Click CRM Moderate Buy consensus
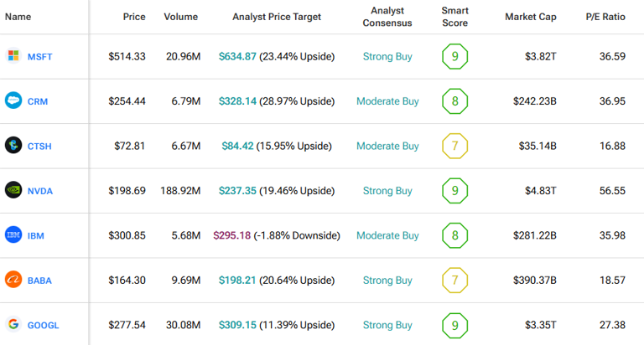 pos(387,101)
